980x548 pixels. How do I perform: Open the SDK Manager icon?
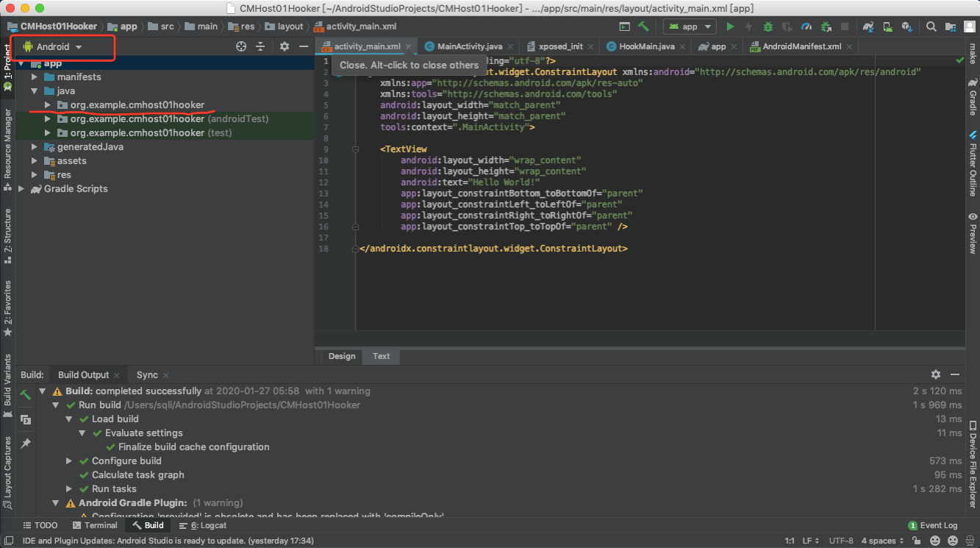(x=906, y=26)
